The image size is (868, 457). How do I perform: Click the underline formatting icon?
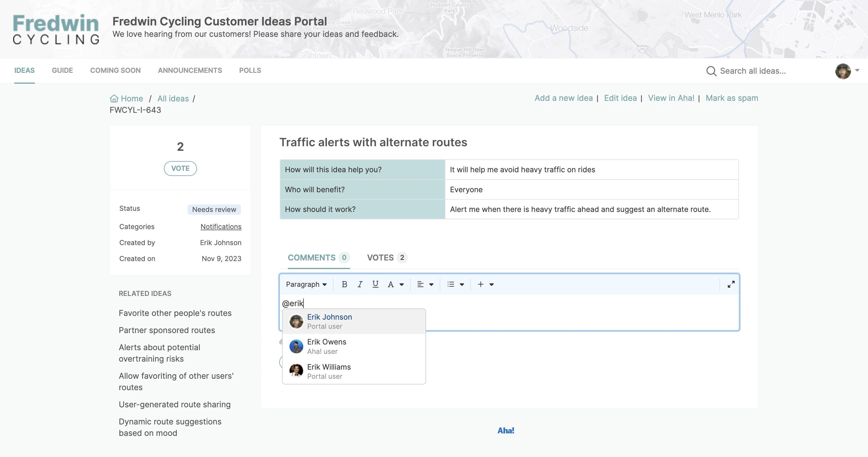[375, 284]
